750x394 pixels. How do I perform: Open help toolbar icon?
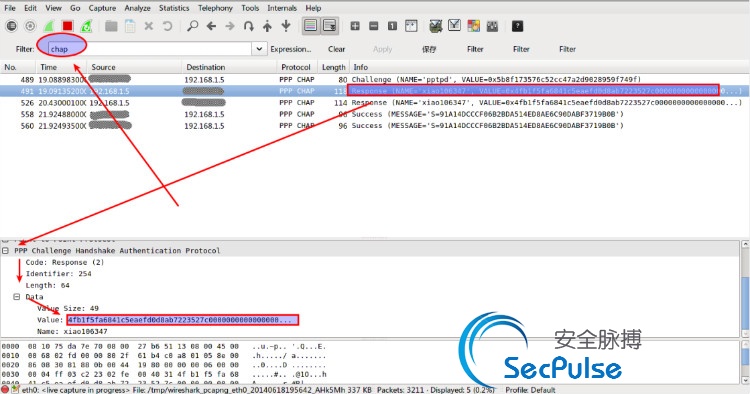[x=517, y=26]
